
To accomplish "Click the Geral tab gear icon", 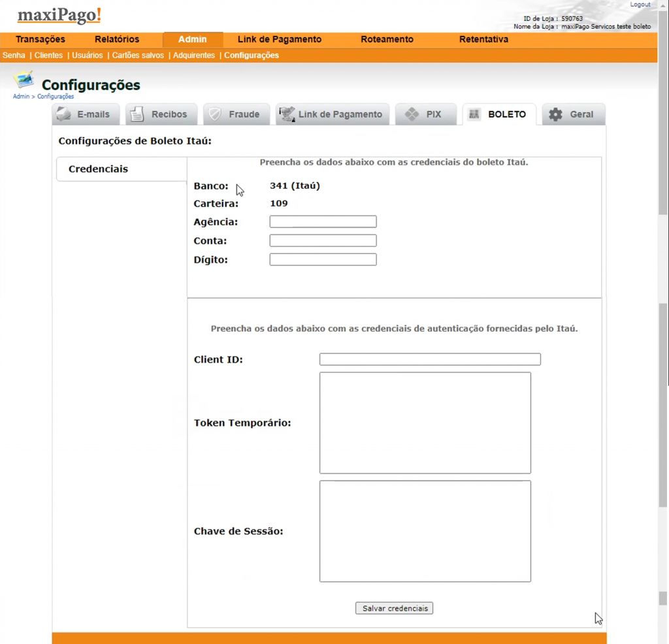I will coord(555,114).
